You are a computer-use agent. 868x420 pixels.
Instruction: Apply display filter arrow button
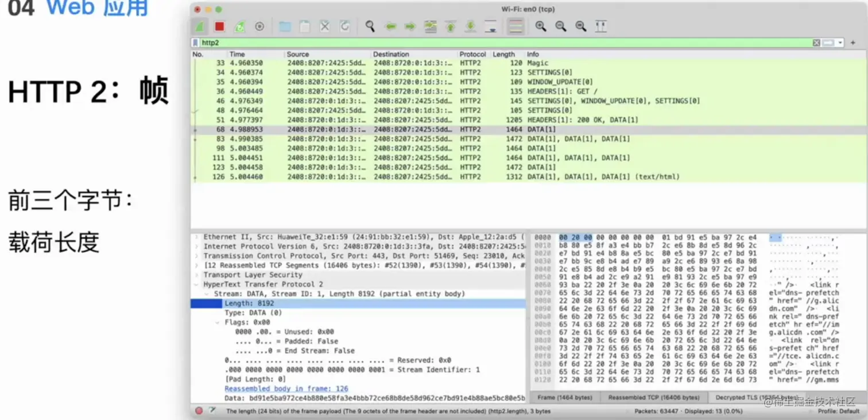tap(828, 43)
